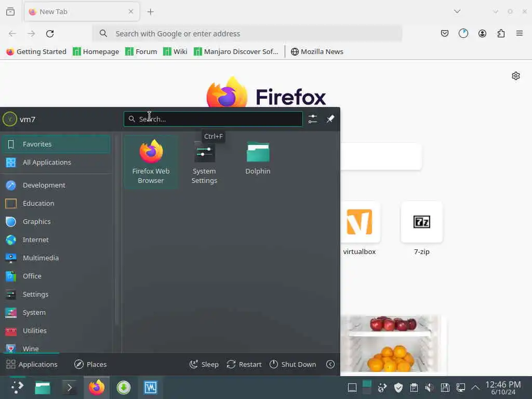
Task: Switch to Applications tab in launcher
Action: [x=32, y=364]
